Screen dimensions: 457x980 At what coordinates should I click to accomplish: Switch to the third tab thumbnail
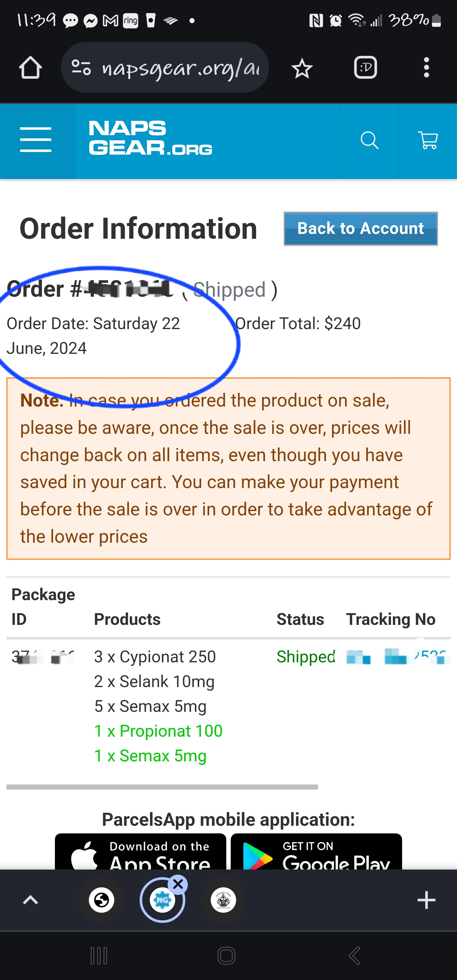(223, 900)
